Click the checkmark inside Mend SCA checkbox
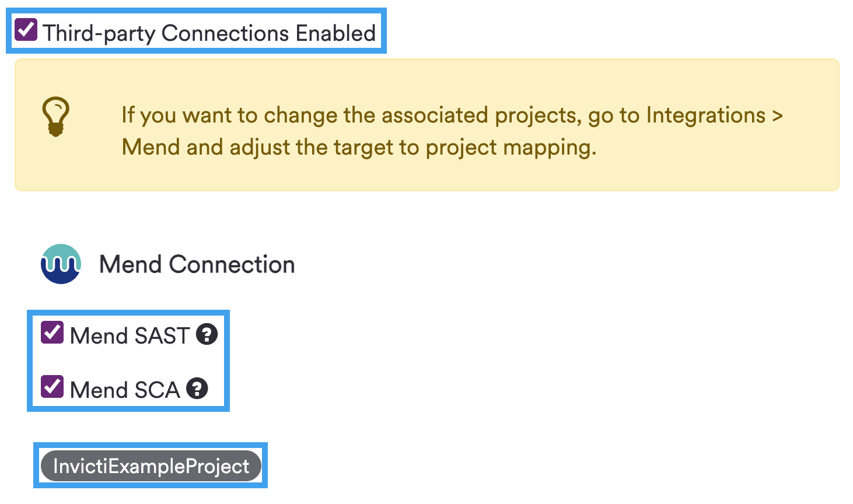 tap(51, 386)
